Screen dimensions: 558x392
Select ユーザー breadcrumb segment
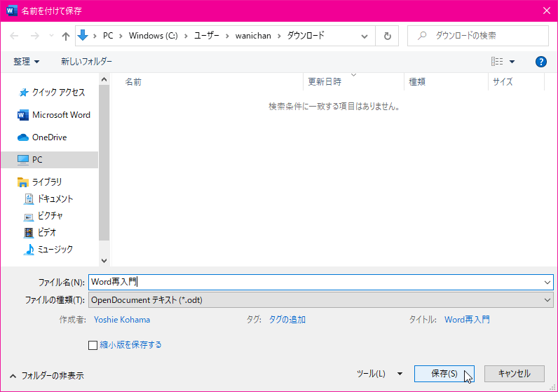pos(206,36)
